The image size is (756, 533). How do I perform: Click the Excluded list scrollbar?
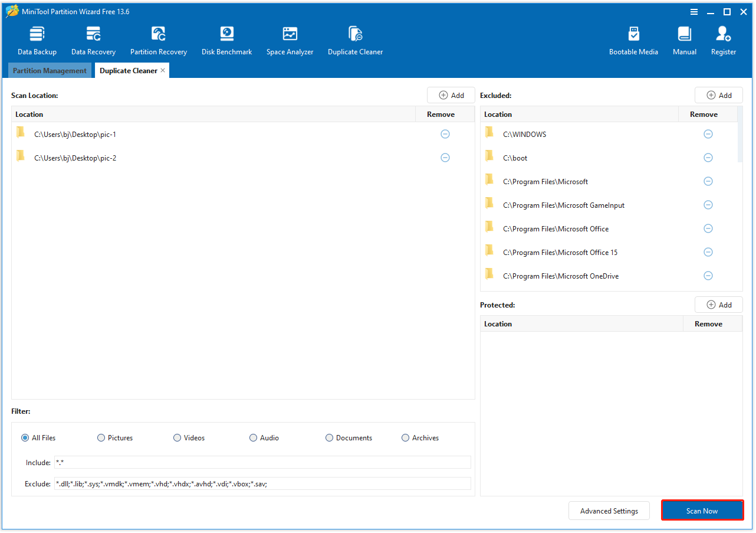tap(740, 135)
